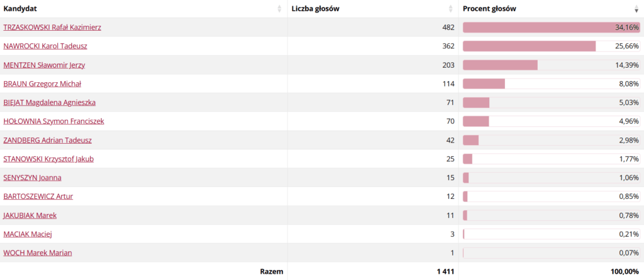Click the 34,16% percentage bar
The width and height of the screenshot is (644, 280).
click(552, 28)
